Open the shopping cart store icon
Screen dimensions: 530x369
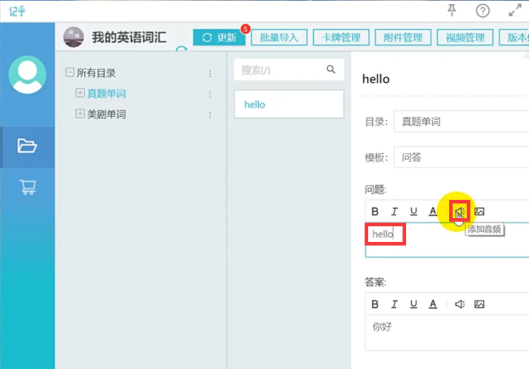(27, 187)
